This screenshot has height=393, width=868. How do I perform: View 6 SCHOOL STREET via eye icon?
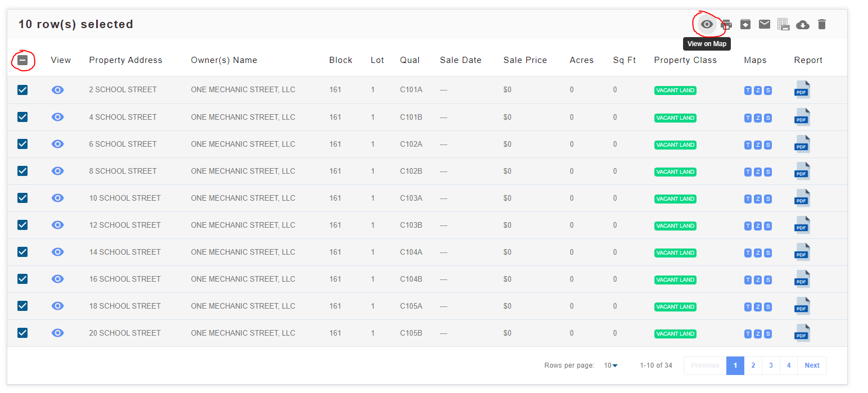[57, 144]
